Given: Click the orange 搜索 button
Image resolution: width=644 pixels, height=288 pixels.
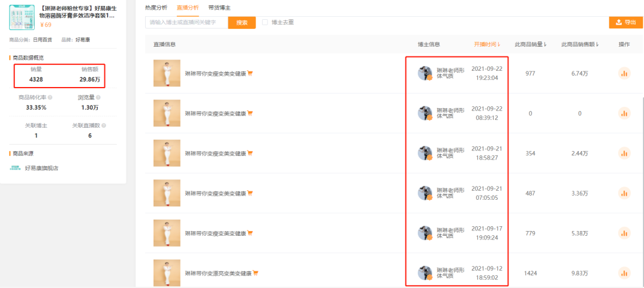Looking at the screenshot, I should (x=242, y=23).
